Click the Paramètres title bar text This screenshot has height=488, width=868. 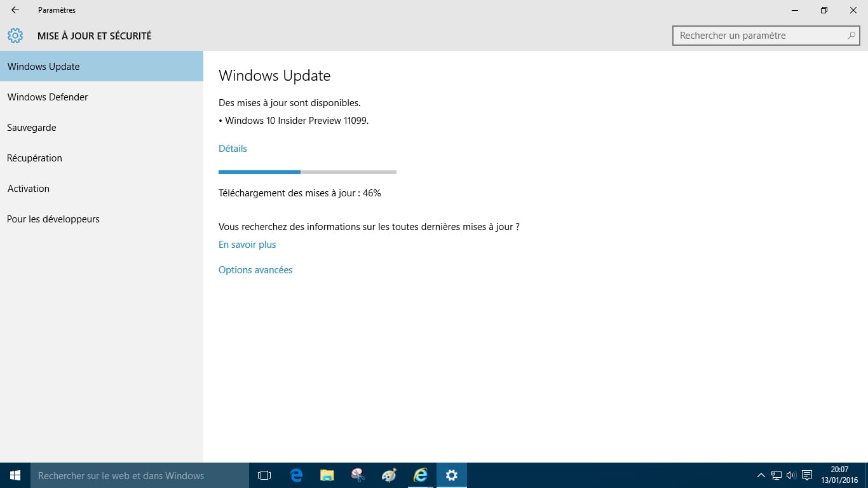click(57, 10)
